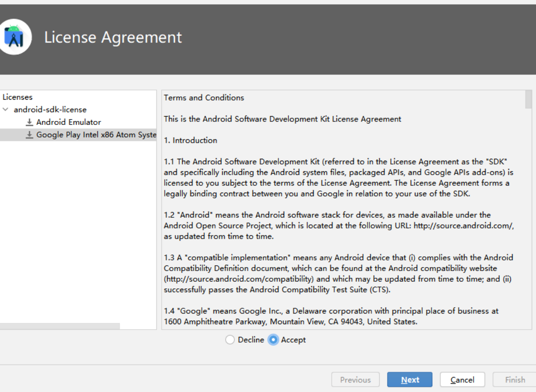
Task: Click '1600 Amphitheatre Parkway' address line
Action: (290, 322)
